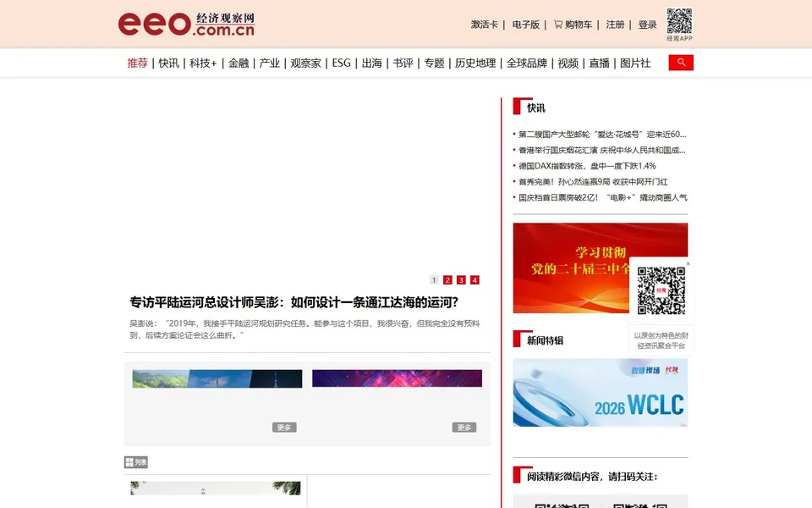This screenshot has height=508, width=812.
Task: Toggle the 列表 list view icon
Action: point(135,462)
